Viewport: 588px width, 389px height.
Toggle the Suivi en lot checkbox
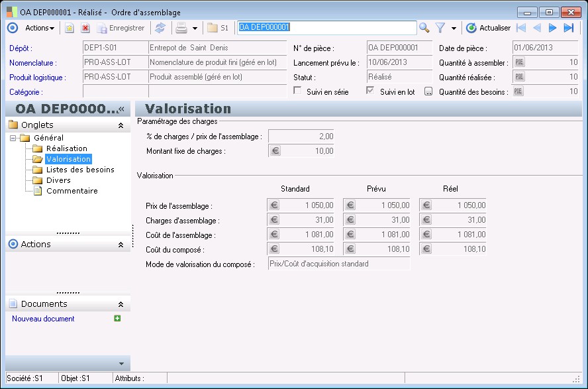[x=371, y=91]
